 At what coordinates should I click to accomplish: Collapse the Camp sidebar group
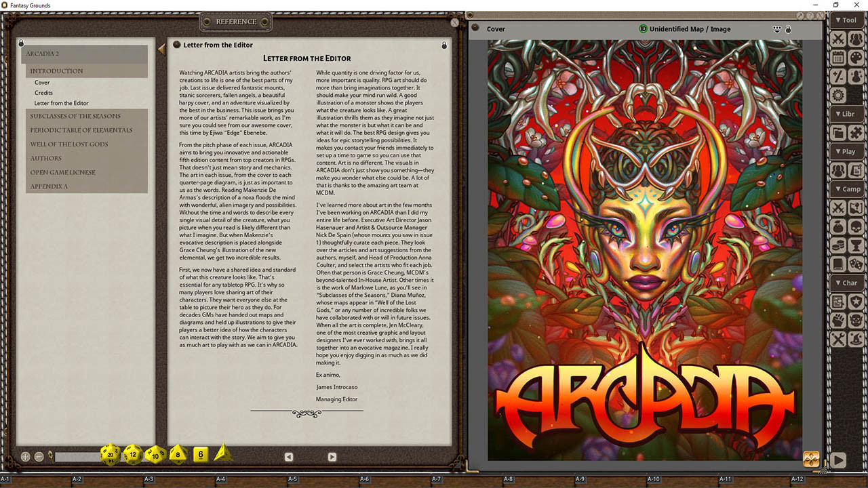tap(847, 188)
